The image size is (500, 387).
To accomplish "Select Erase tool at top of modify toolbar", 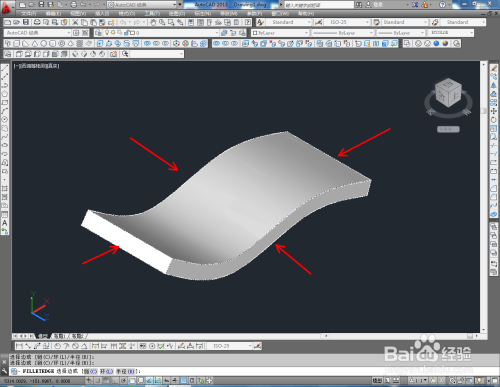I will [x=494, y=68].
